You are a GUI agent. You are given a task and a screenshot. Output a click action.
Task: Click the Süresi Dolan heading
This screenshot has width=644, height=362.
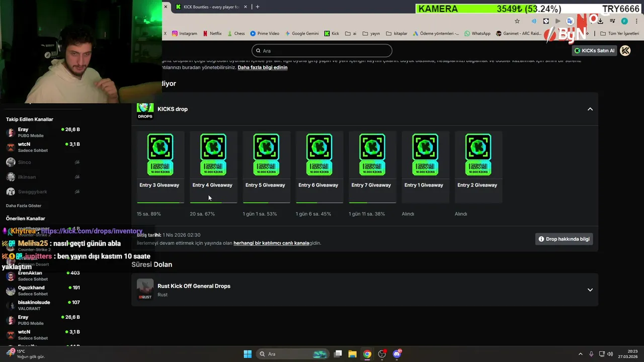pyautogui.click(x=152, y=264)
